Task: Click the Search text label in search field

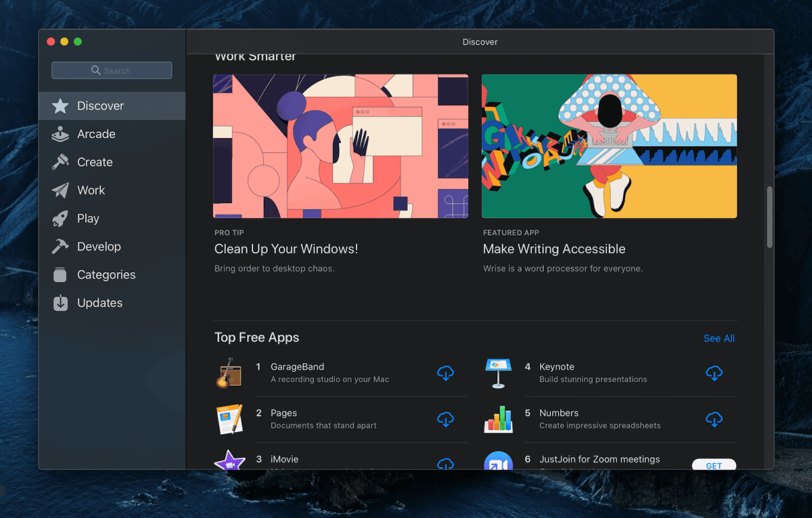Action: (117, 70)
